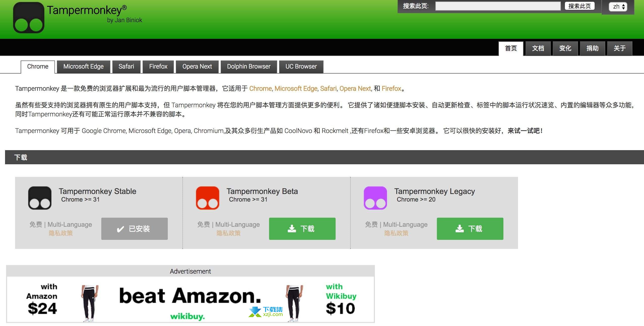644x326 pixels.
Task: Switch to the Opera Next tab
Action: click(x=197, y=67)
